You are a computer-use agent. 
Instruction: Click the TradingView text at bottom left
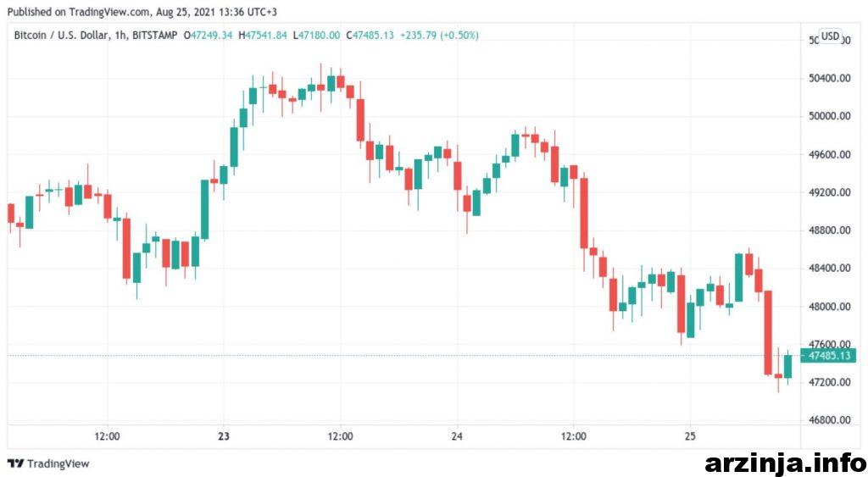pyautogui.click(x=58, y=463)
